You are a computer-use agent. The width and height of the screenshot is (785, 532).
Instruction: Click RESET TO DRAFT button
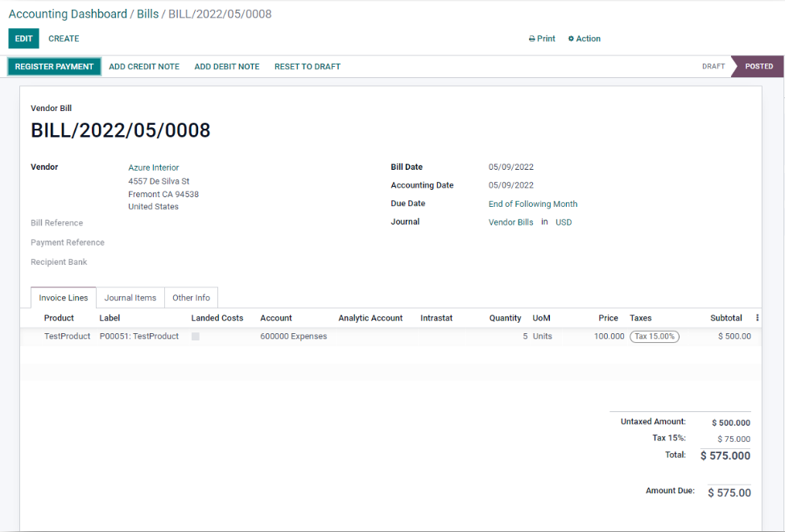(x=308, y=67)
